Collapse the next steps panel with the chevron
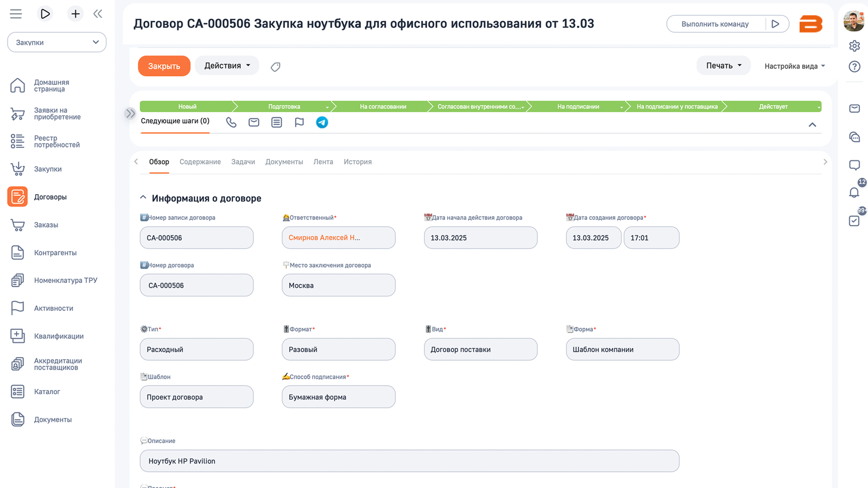Viewport: 868px width, 488px height. pyautogui.click(x=812, y=125)
